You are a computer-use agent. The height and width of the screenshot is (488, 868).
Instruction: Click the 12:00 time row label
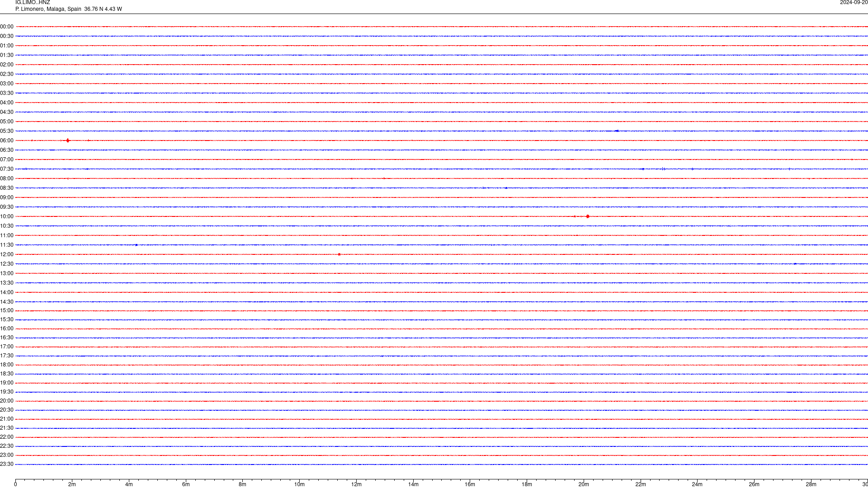7,254
